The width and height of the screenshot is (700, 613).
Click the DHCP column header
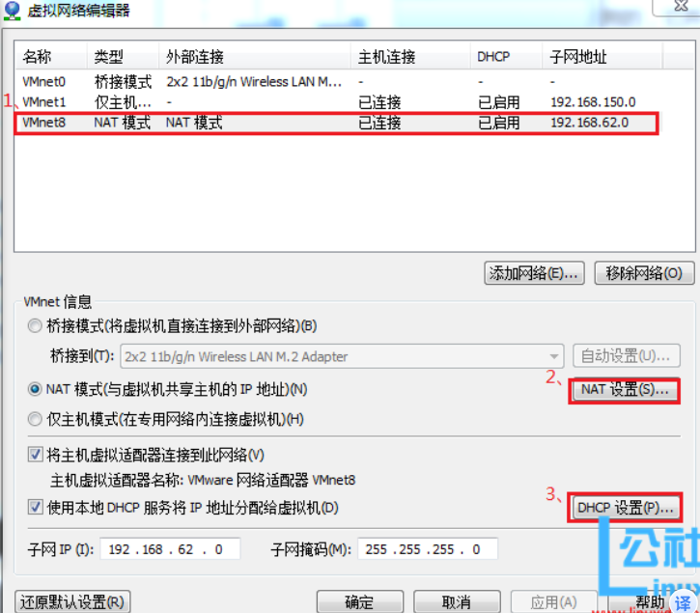(507, 57)
